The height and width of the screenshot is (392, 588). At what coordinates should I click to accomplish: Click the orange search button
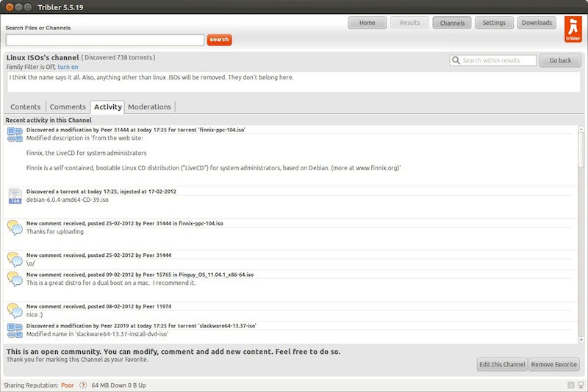pyautogui.click(x=219, y=40)
